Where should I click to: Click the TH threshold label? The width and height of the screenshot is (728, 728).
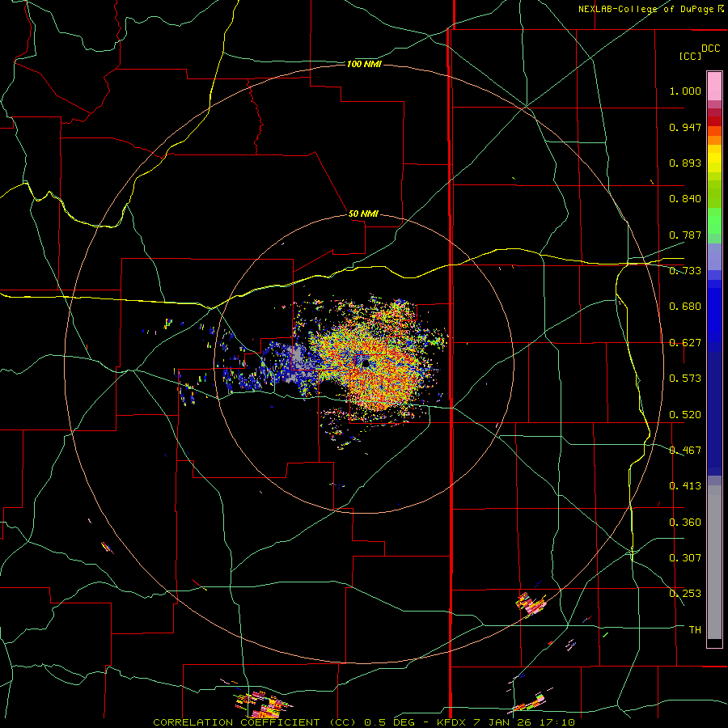(695, 630)
